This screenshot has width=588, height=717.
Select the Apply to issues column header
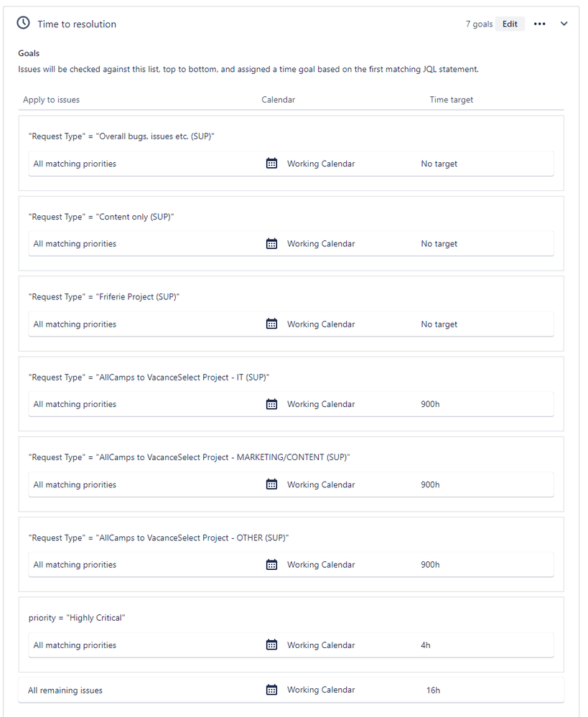[50, 100]
